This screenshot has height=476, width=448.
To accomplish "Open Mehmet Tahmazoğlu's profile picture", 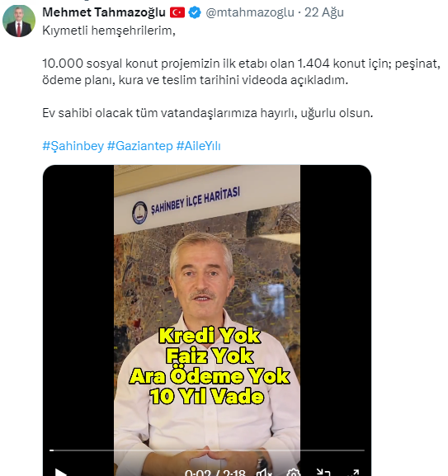I will [19, 21].
